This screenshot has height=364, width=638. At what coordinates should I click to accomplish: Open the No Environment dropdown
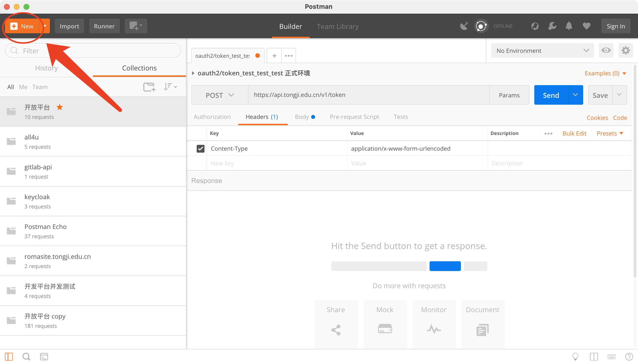542,50
